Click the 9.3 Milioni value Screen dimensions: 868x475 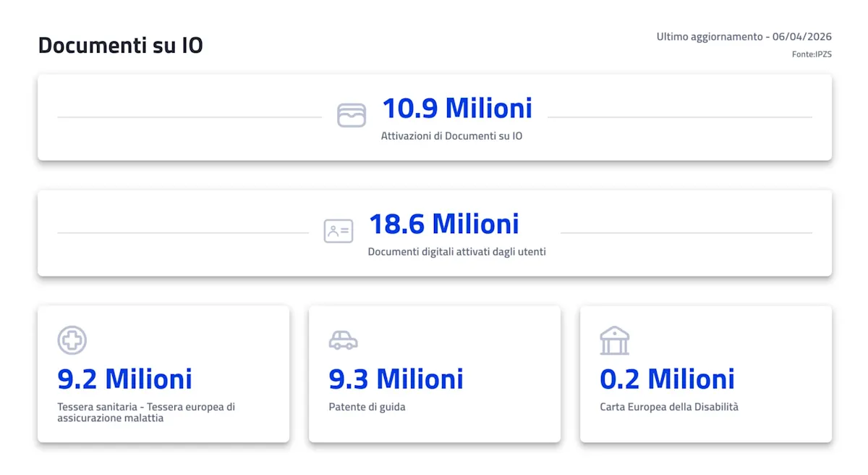click(396, 379)
